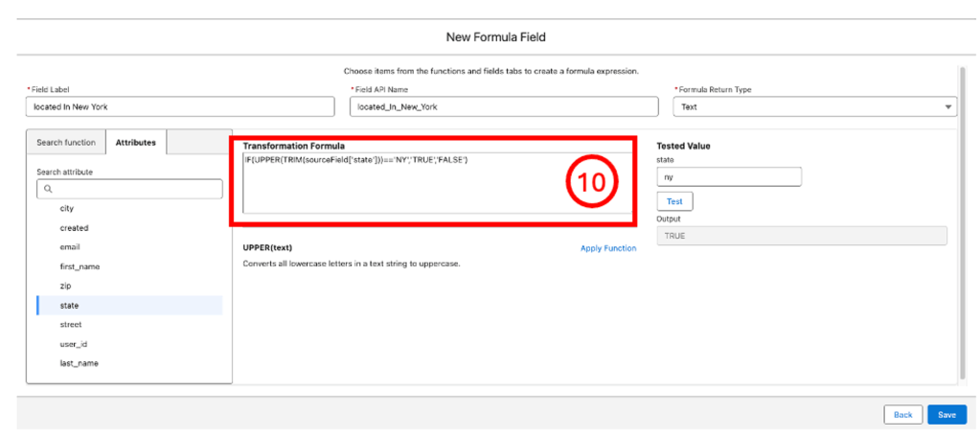Select the email attribute
This screenshot has height=438, width=980.
tap(70, 247)
